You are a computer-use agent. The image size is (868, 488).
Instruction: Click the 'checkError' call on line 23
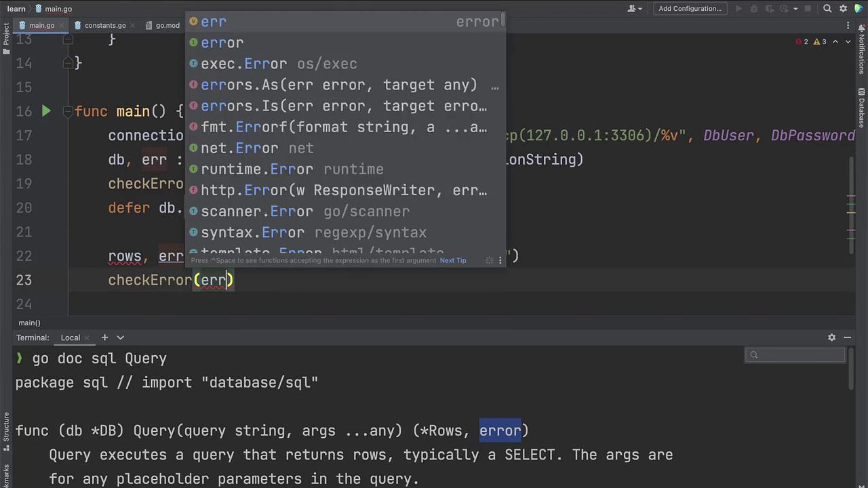coord(151,280)
